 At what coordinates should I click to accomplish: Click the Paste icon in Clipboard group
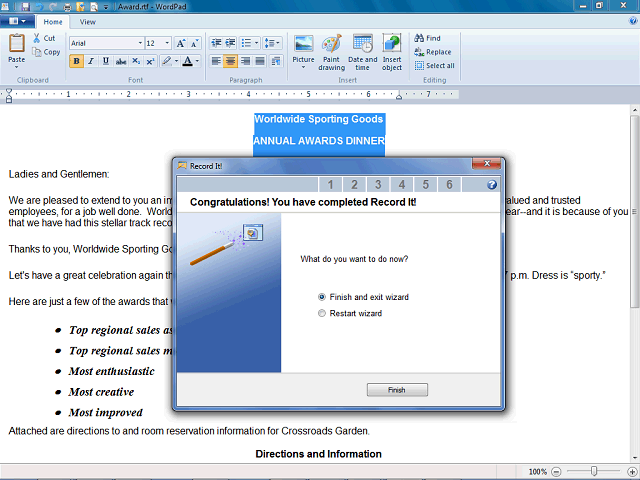click(17, 43)
